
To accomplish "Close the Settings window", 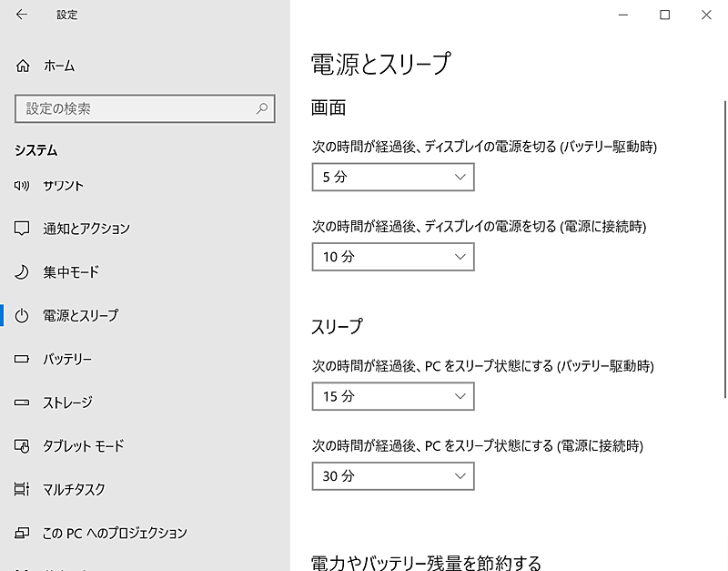I will [x=707, y=15].
